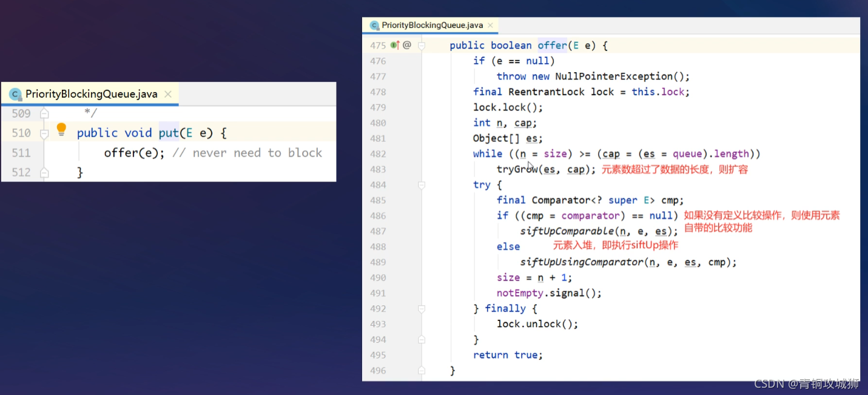Click line number 511 in the gutter
This screenshot has height=395, width=868.
coord(21,153)
